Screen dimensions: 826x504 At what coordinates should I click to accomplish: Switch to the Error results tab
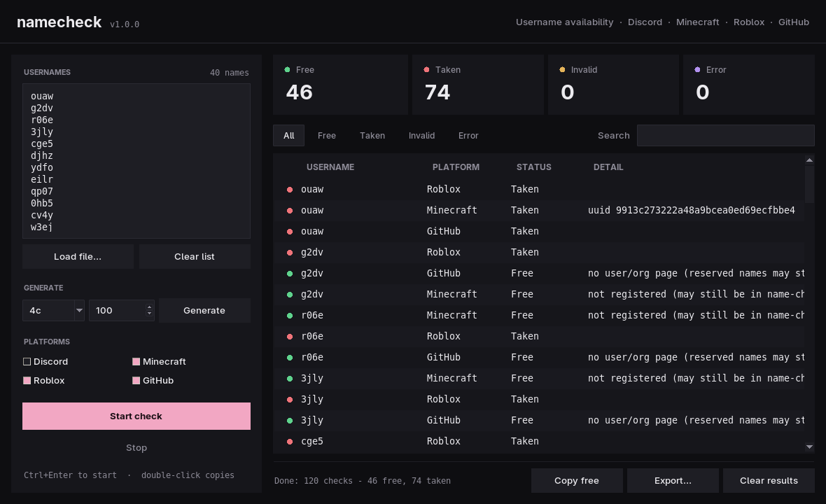click(x=468, y=135)
